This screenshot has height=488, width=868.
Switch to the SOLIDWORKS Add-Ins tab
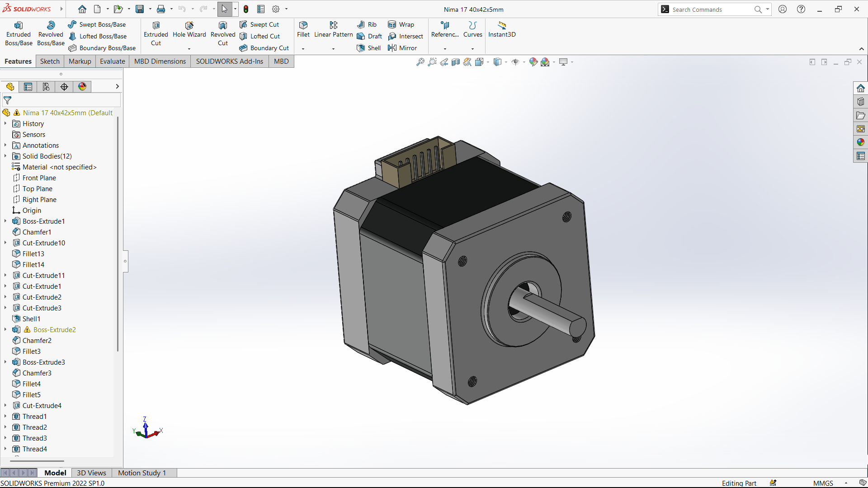[230, 61]
